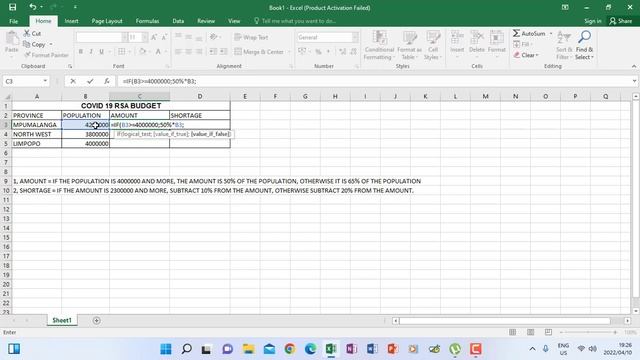Click the zoom slider in status bar
This screenshot has width=640, height=360.
(588, 332)
